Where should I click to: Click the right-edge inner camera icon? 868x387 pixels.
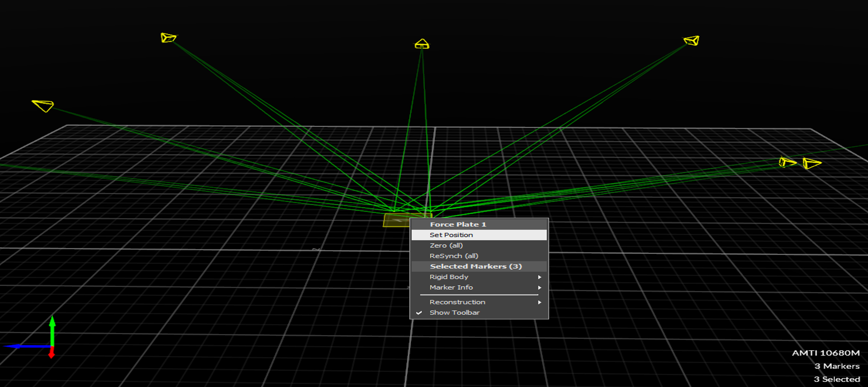pos(787,162)
